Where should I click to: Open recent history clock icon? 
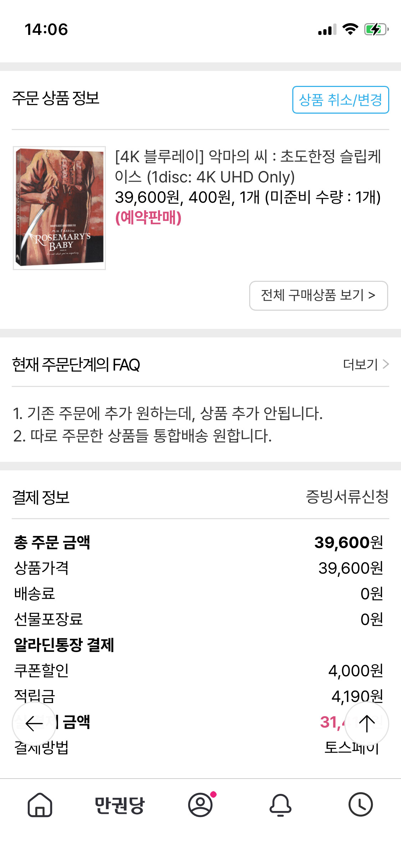point(361,805)
